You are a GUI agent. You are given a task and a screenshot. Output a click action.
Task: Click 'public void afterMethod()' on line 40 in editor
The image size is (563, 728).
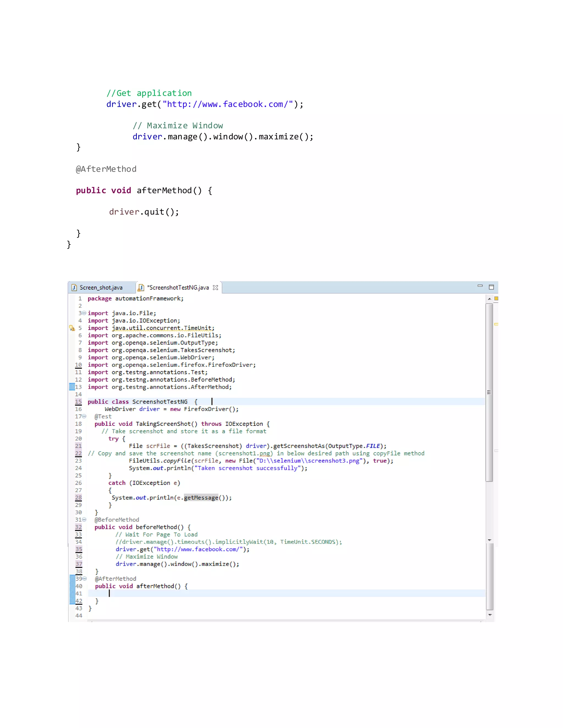[x=141, y=586]
